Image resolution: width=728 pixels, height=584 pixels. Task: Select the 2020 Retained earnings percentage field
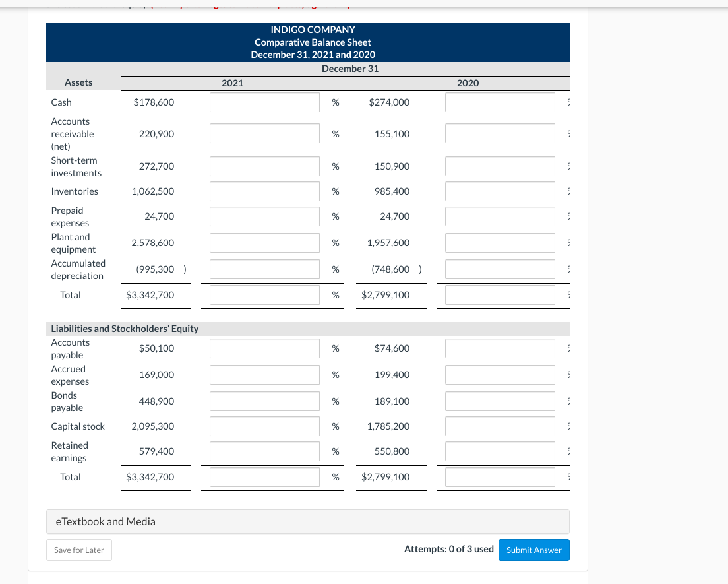pos(500,451)
